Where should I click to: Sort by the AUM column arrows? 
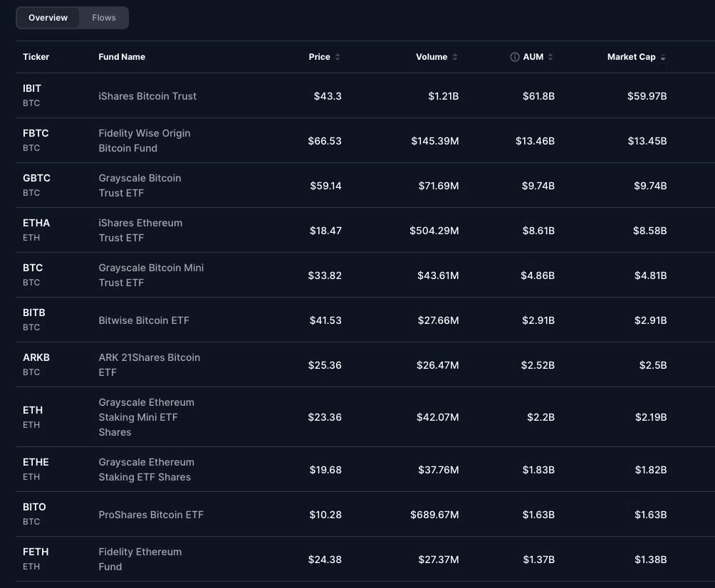[550, 57]
